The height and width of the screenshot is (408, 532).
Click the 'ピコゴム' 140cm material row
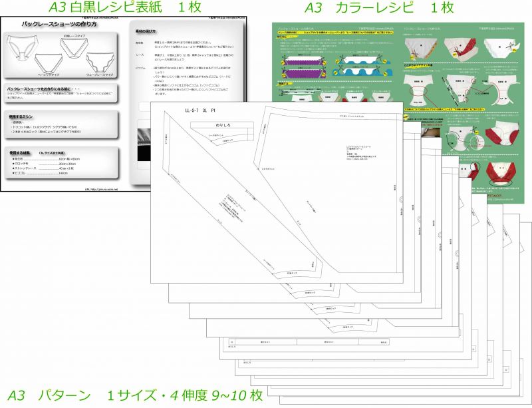(x=40, y=173)
